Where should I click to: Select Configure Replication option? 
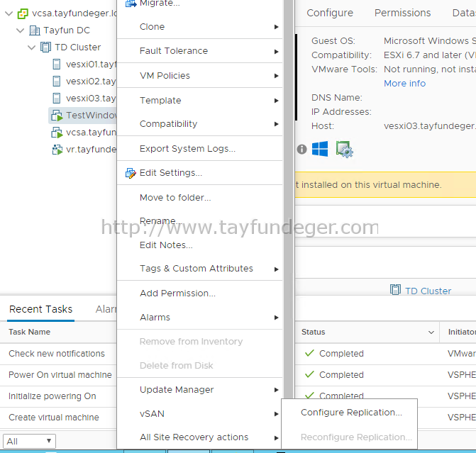click(350, 413)
